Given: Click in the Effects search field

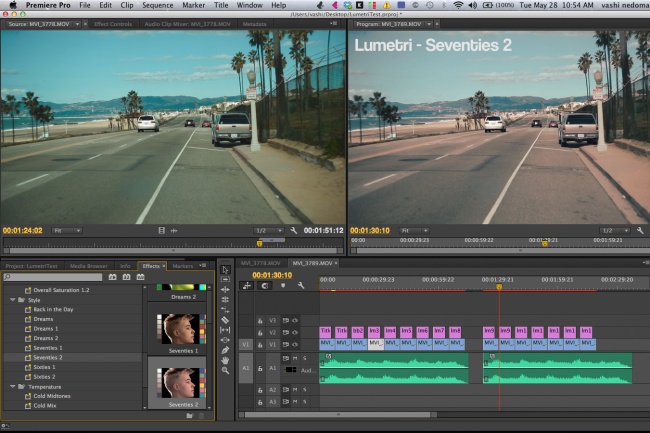Looking at the screenshot, I should (53, 277).
